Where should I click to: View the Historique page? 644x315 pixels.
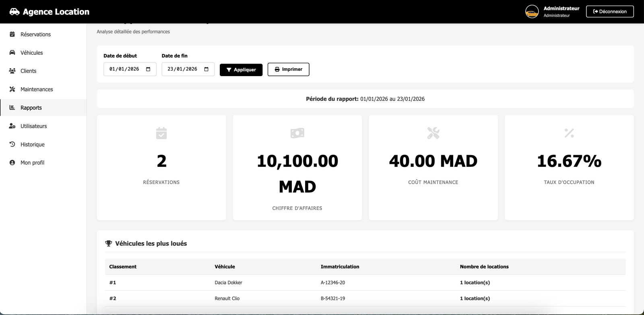click(x=43, y=144)
